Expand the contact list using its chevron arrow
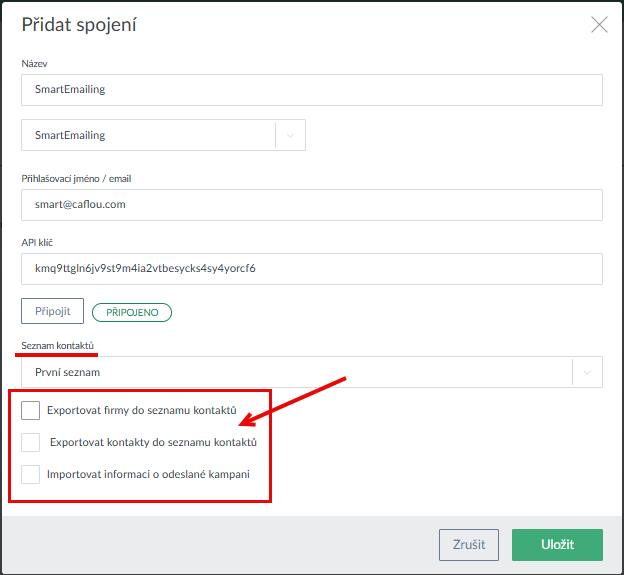Image resolution: width=624 pixels, height=575 pixels. click(587, 372)
